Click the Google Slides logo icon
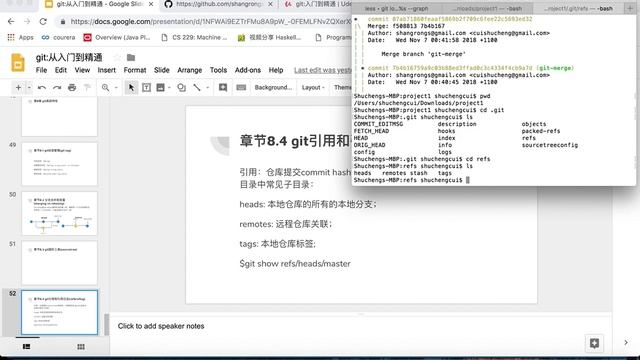Screen dimensions: 640x360 tap(18, 62)
